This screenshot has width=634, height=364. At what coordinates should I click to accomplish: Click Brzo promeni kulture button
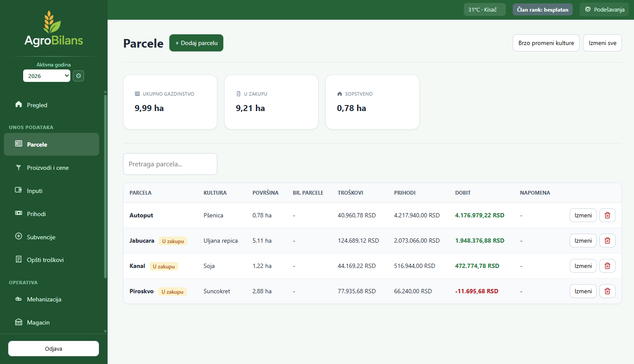(x=546, y=43)
